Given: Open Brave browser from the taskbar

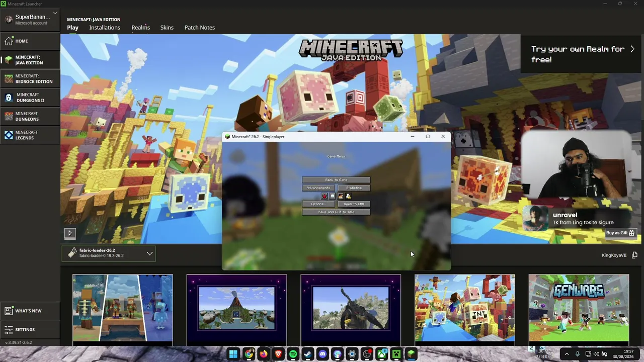Looking at the screenshot, I should [279, 354].
